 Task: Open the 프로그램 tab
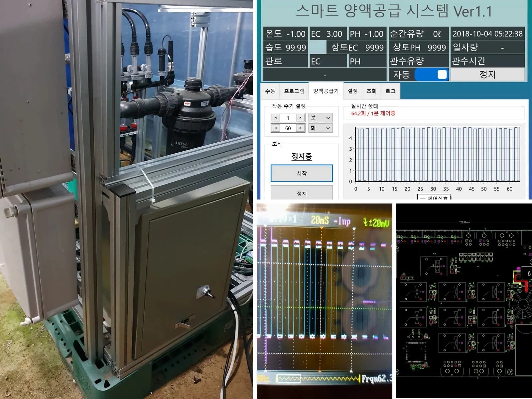(294, 91)
